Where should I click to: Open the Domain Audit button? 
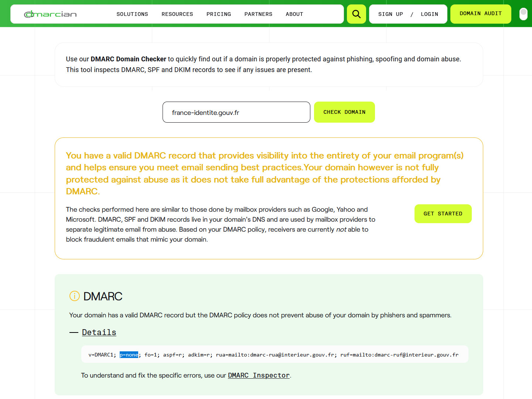point(481,14)
